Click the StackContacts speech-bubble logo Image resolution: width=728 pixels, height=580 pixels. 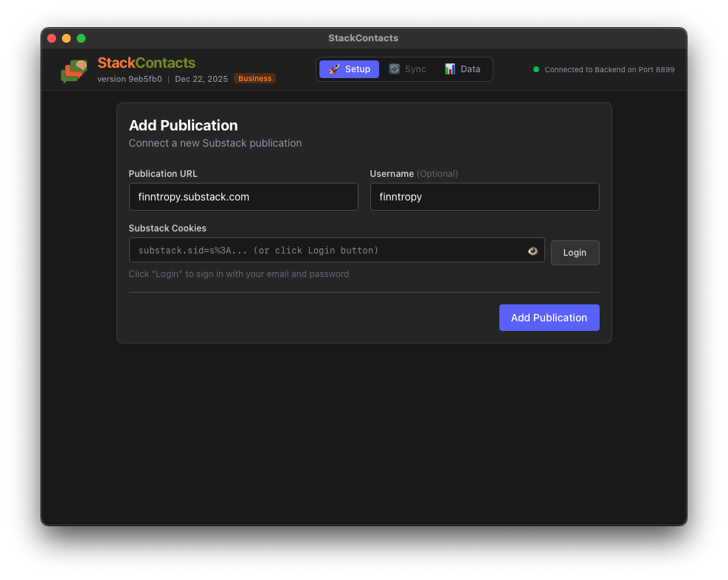click(x=73, y=70)
